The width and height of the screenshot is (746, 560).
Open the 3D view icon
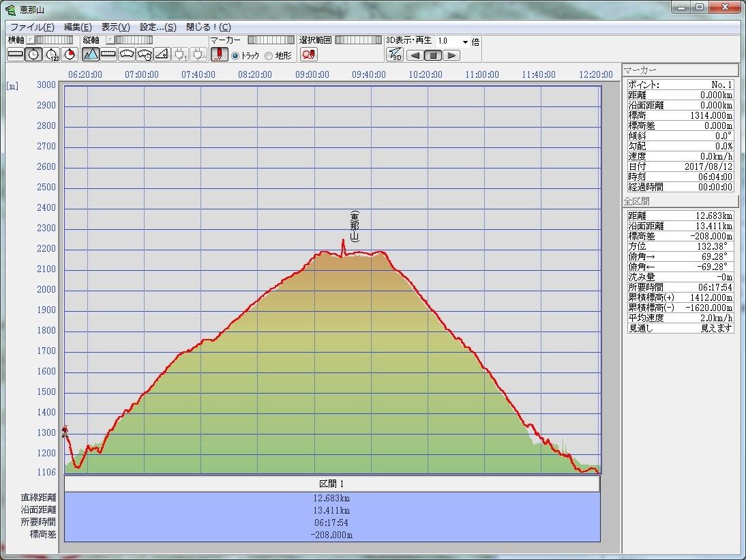(394, 55)
